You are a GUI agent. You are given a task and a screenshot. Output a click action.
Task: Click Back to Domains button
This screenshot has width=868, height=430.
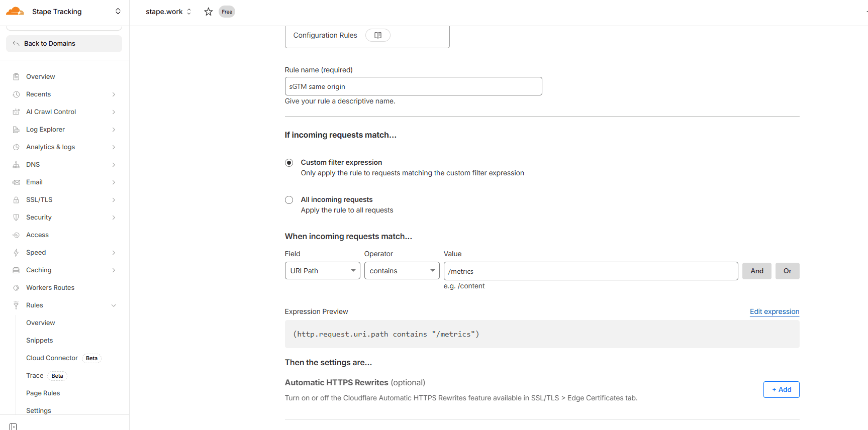pyautogui.click(x=64, y=44)
